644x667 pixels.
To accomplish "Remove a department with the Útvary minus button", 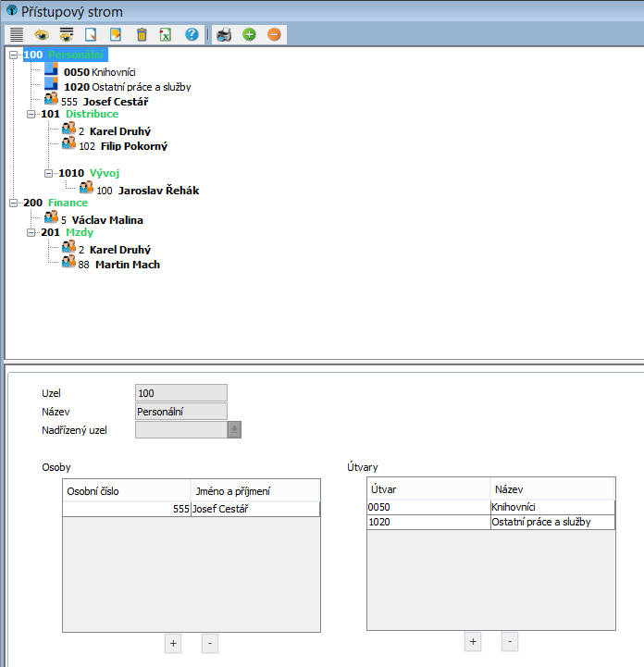I will (509, 641).
